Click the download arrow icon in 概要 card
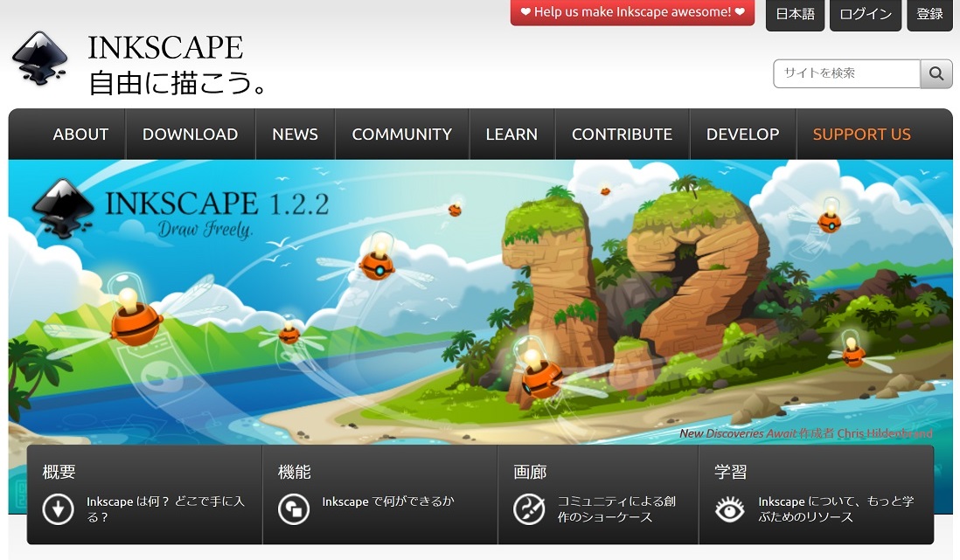This screenshot has height=560, width=960. click(x=59, y=508)
